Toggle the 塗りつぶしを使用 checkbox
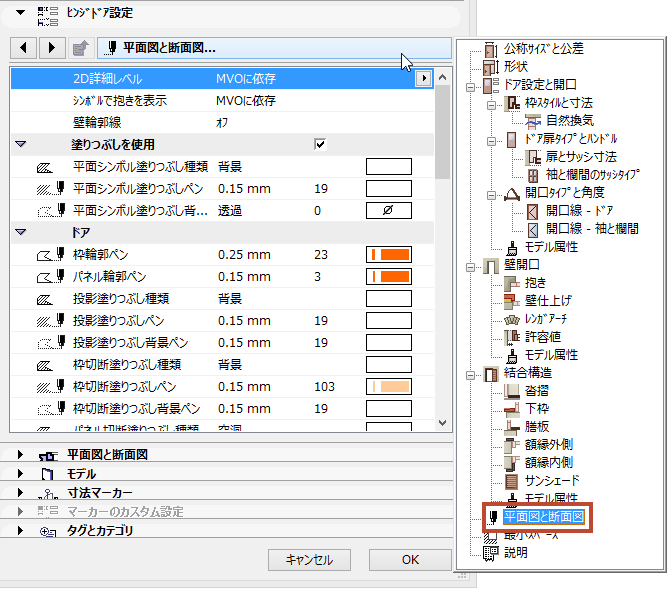The image size is (668, 592). tap(320, 144)
